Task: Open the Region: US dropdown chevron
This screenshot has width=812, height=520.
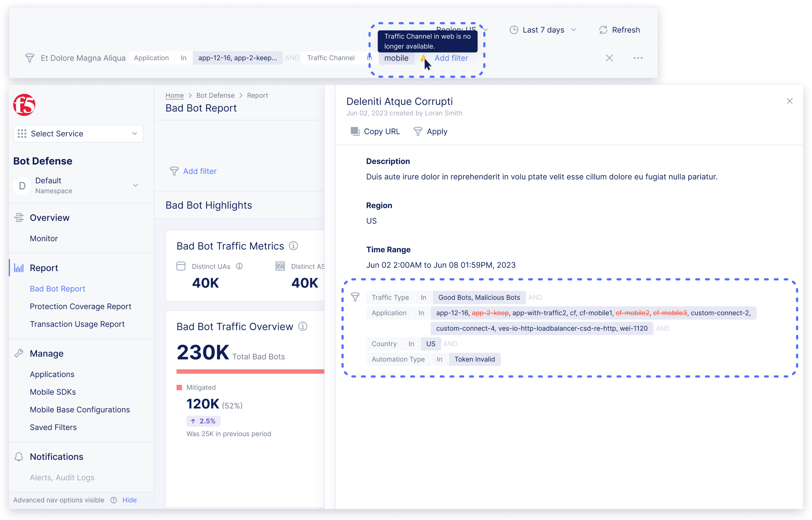Action: tap(485, 30)
